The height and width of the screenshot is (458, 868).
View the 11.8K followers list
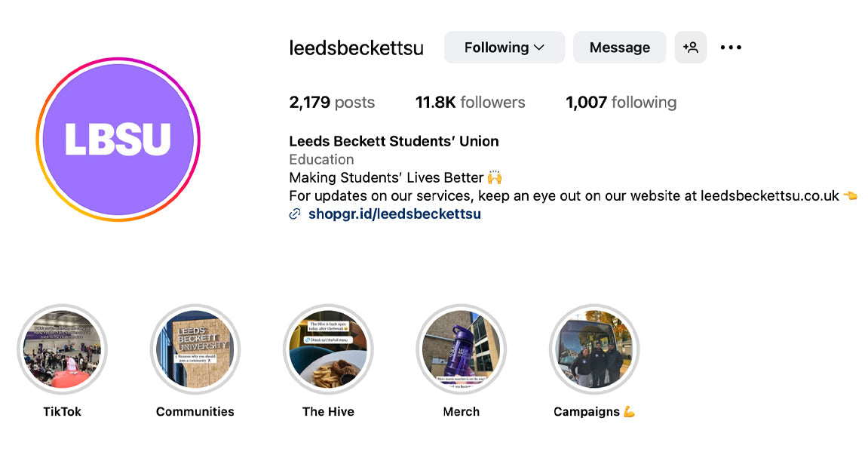[470, 103]
